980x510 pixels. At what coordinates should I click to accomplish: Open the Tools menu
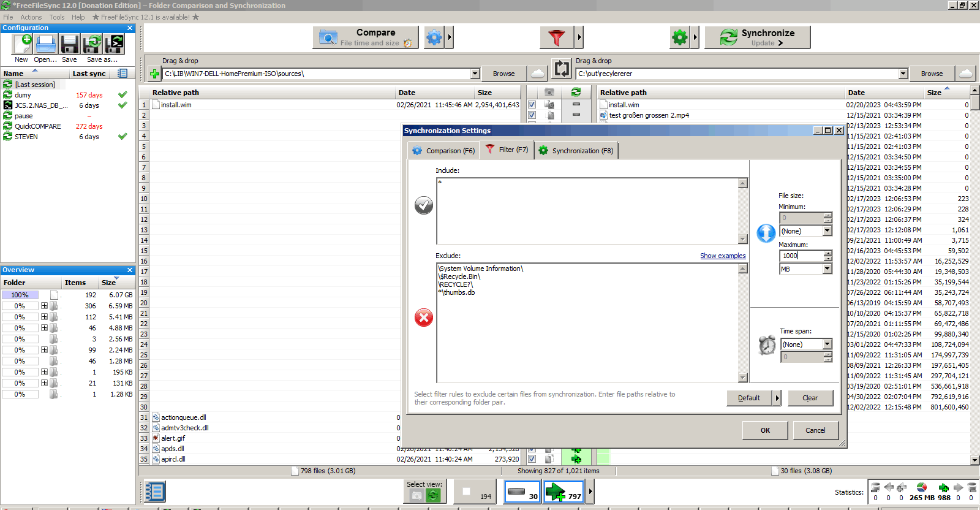point(56,17)
